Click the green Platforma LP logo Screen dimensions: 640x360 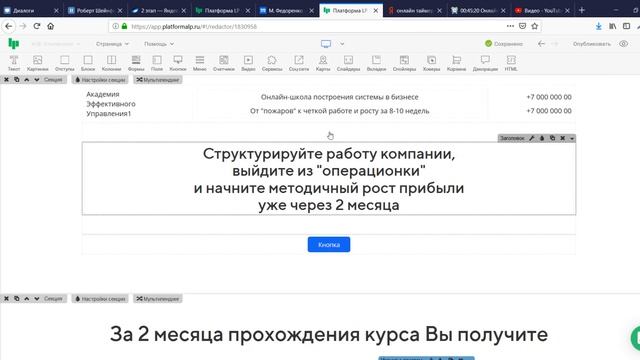pyautogui.click(x=14, y=43)
